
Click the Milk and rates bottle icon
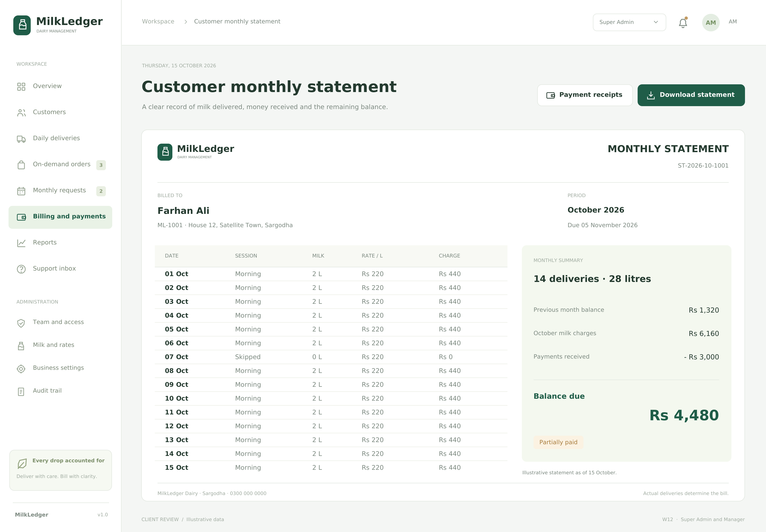pos(21,346)
